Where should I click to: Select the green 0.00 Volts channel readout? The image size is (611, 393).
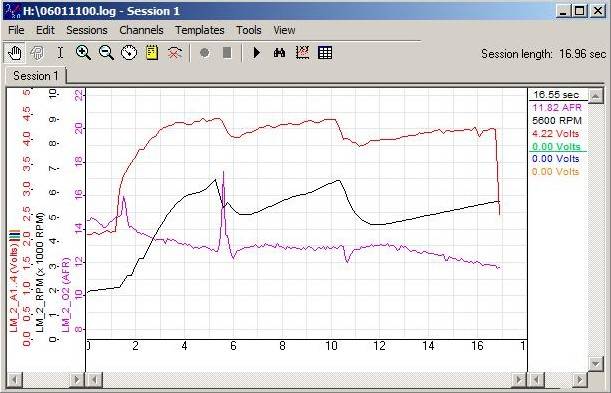pyautogui.click(x=556, y=146)
